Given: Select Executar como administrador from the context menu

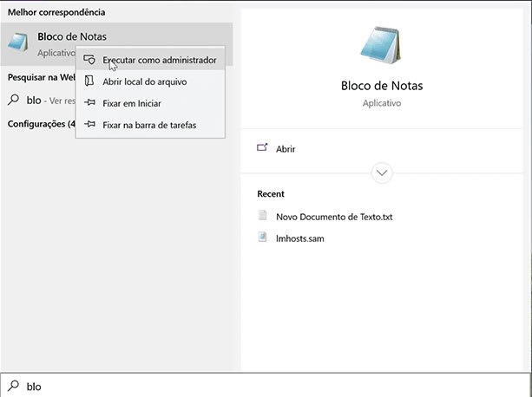Looking at the screenshot, I should [x=150, y=60].
